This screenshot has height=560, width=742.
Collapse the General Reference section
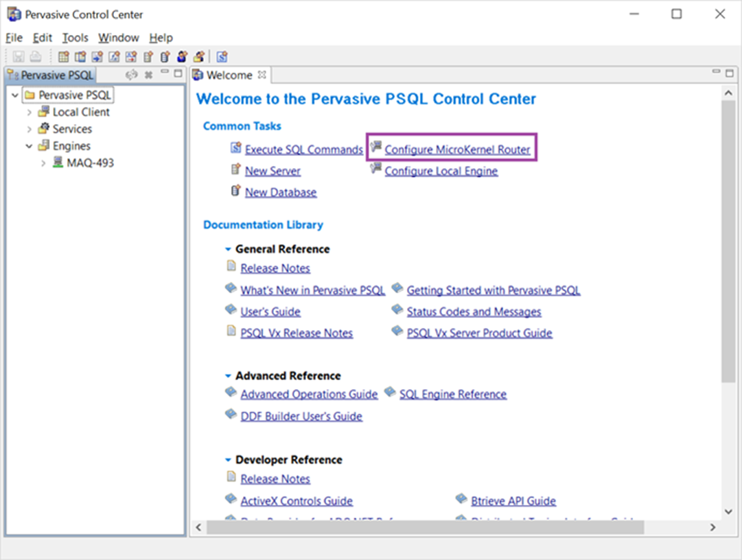point(228,249)
